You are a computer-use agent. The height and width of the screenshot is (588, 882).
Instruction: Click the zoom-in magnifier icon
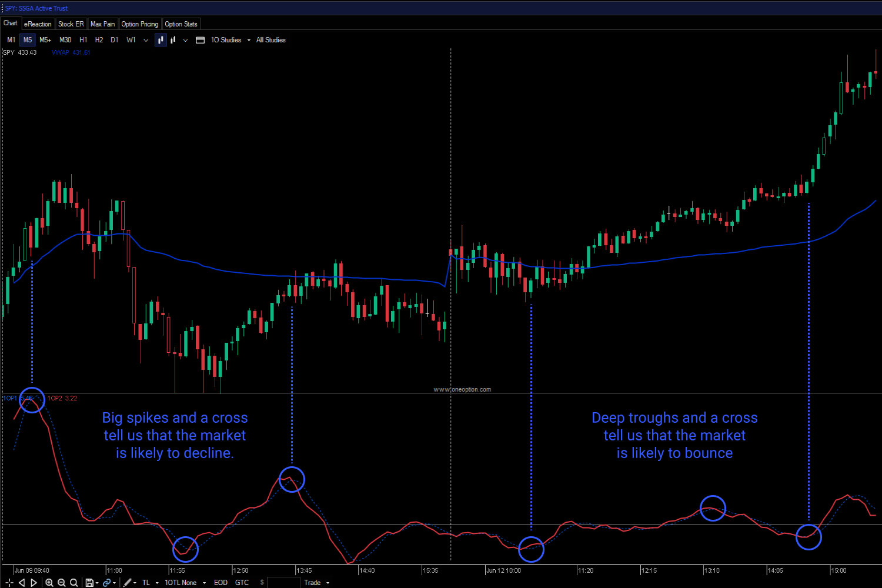tap(49, 582)
